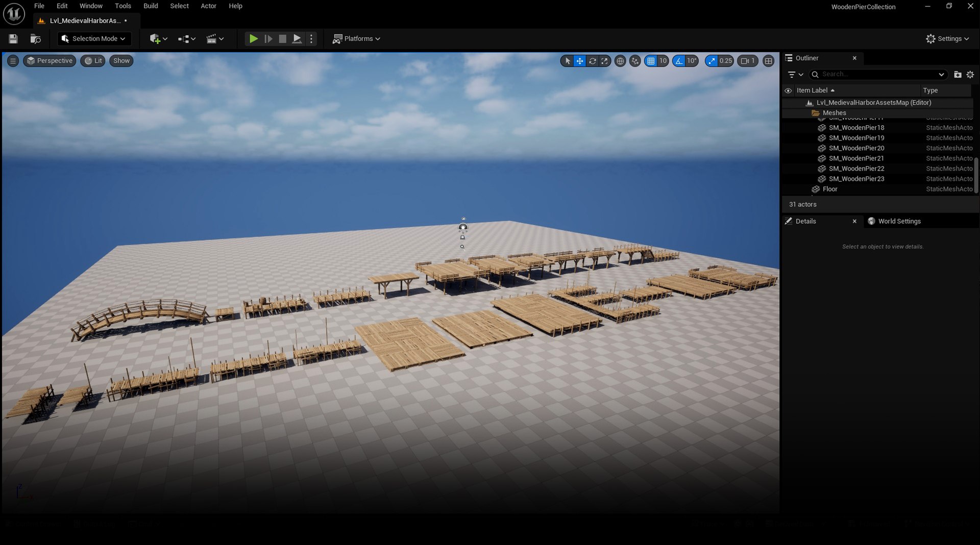Click viewport layout maximize/restore icon
980x545 pixels.
pos(768,61)
